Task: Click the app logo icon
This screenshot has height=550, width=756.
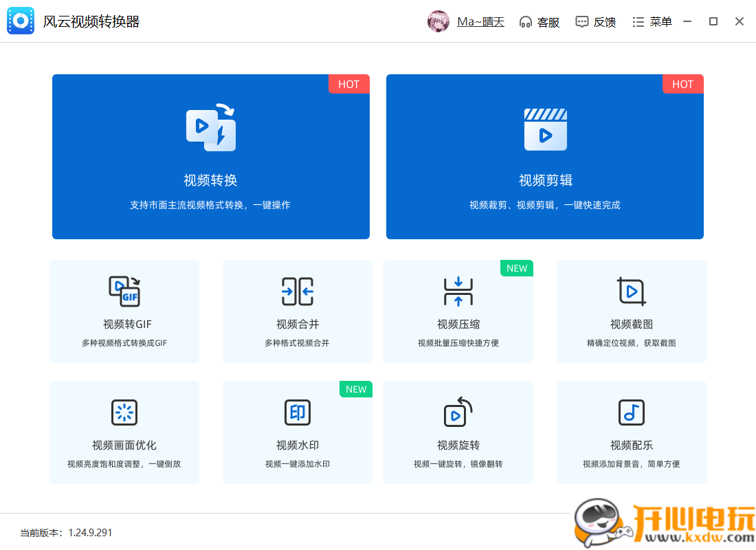Action: 20,21
